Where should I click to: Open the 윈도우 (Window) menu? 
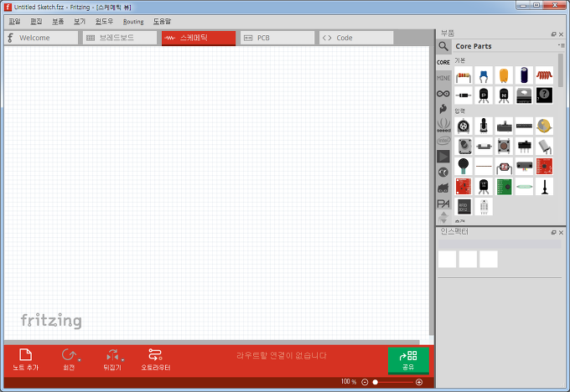coord(104,22)
